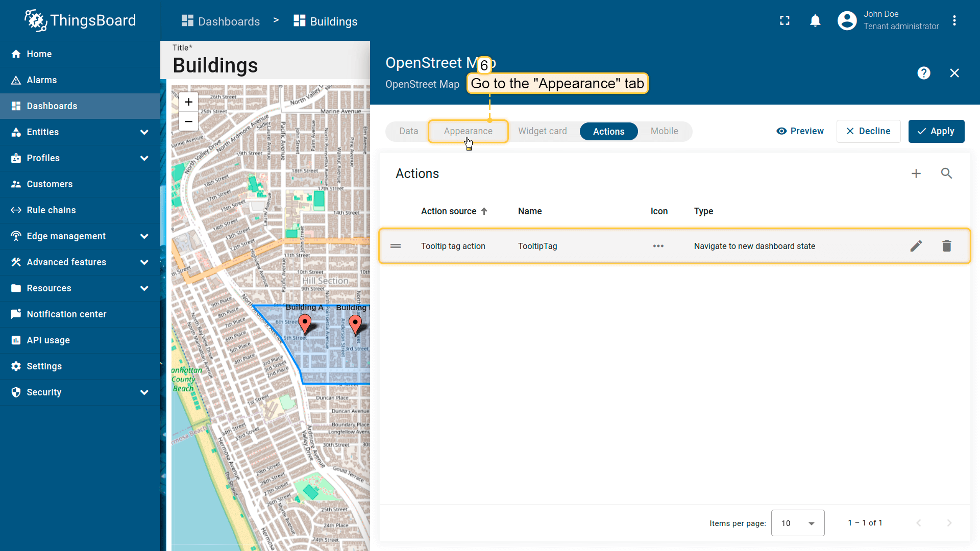The width and height of the screenshot is (980, 551).
Task: Open the notifications bell
Action: pos(815,21)
